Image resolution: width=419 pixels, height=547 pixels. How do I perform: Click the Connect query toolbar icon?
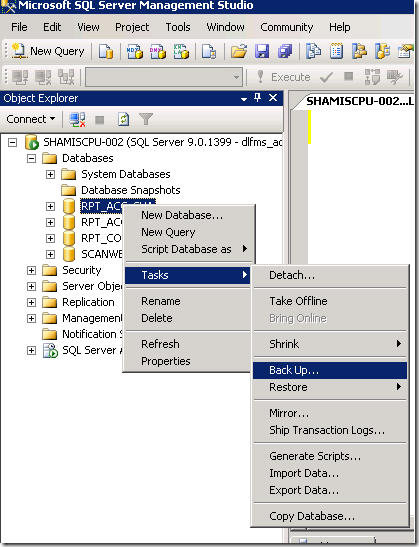point(20,77)
